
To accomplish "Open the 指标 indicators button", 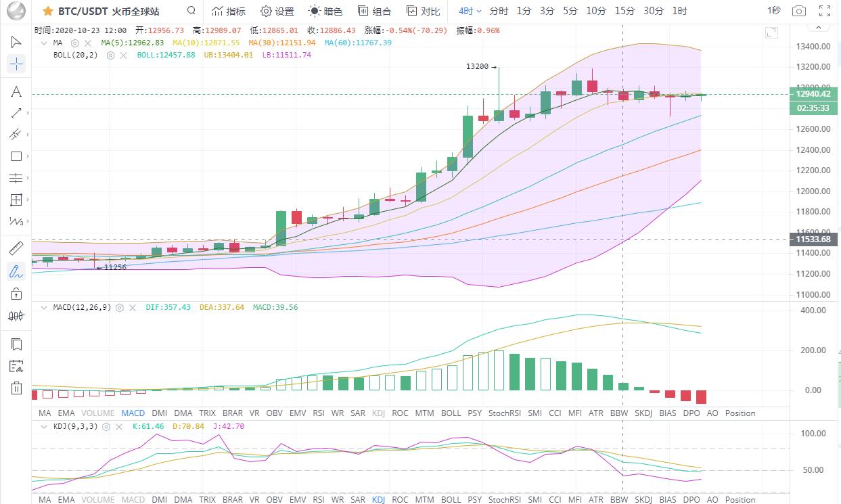I will [x=228, y=11].
